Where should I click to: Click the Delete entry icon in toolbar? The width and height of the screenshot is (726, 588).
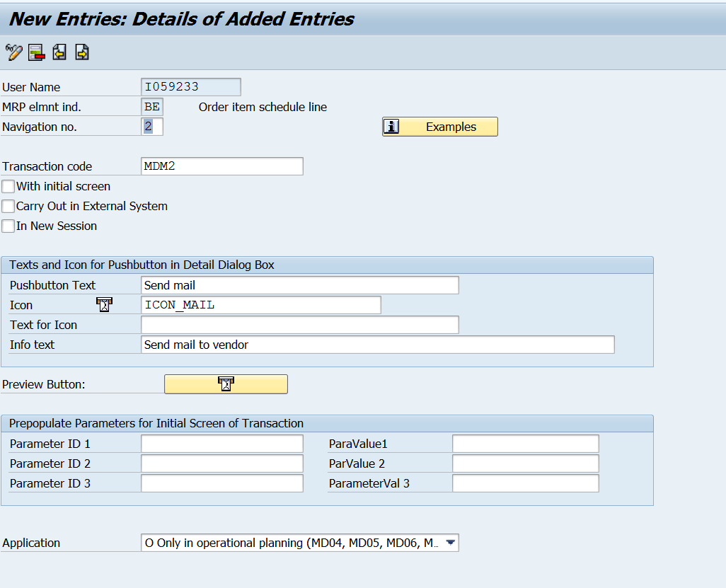[x=35, y=52]
